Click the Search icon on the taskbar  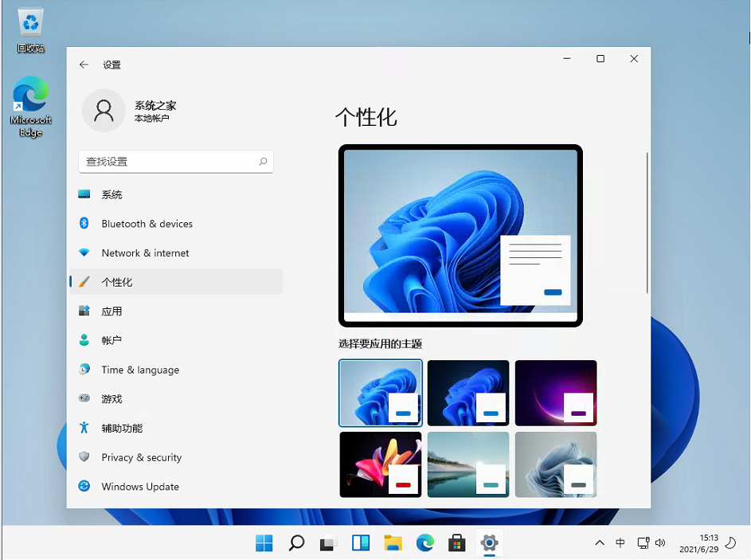(295, 542)
